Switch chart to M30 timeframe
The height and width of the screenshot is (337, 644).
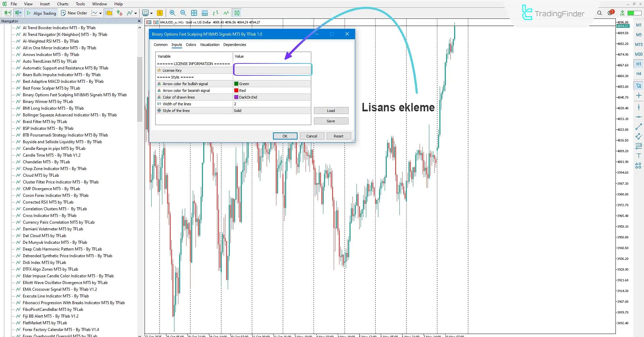click(639, 54)
